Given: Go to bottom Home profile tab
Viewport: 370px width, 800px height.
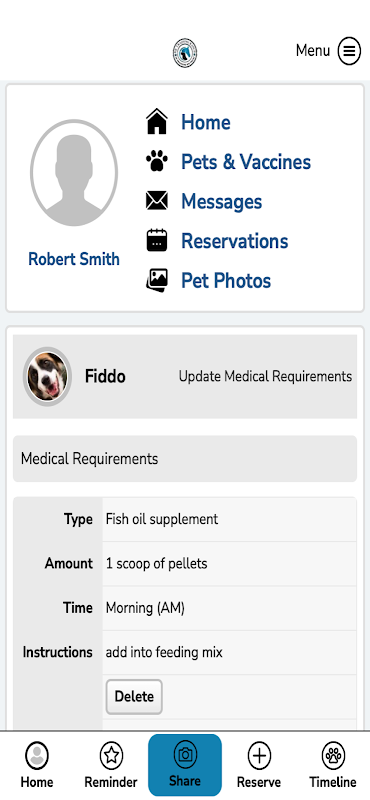Looking at the screenshot, I should coord(37,765).
